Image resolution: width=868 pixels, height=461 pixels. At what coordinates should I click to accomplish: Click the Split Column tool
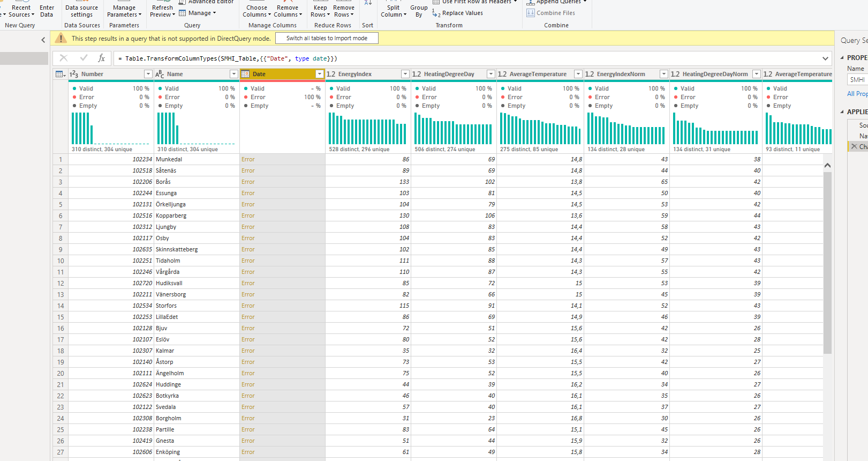coord(393,10)
